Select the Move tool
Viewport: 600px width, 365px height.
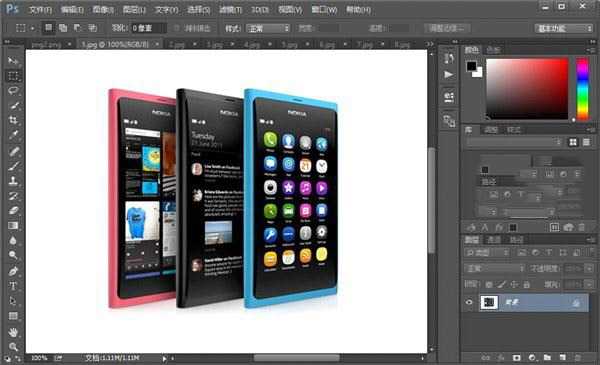pos(13,61)
